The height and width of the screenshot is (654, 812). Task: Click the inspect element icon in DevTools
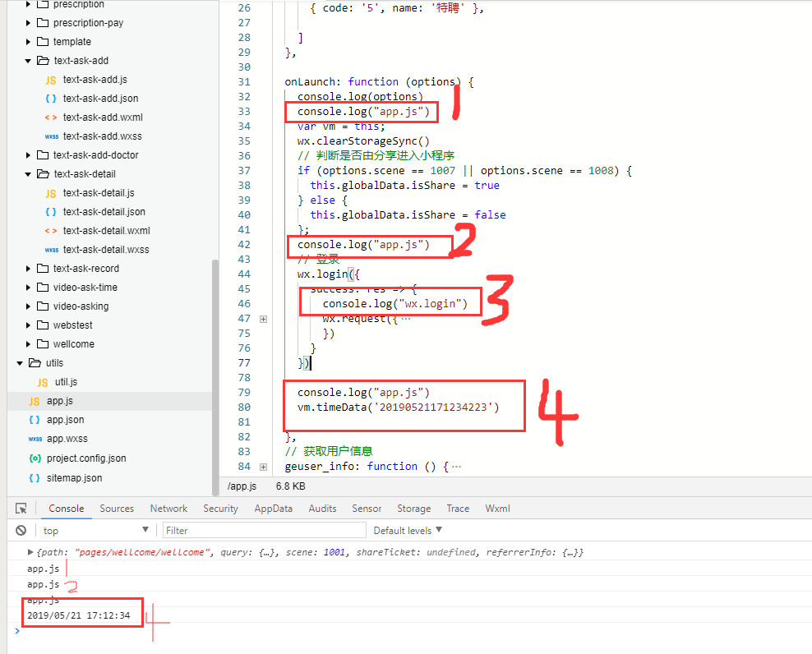click(x=21, y=509)
